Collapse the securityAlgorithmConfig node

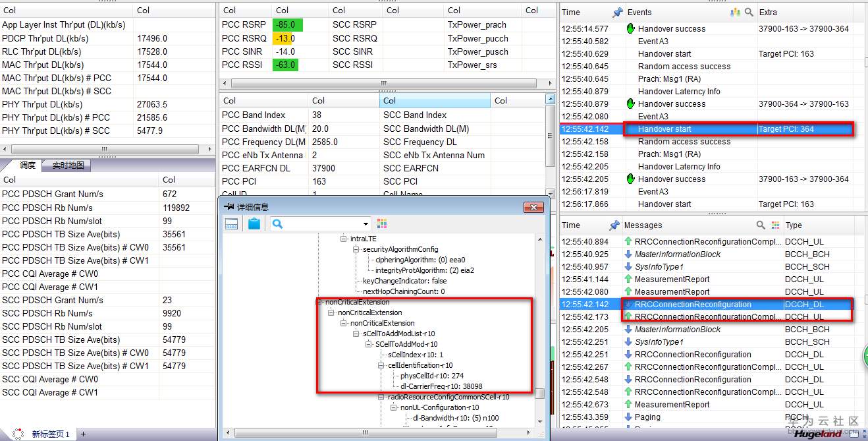pyautogui.click(x=356, y=249)
